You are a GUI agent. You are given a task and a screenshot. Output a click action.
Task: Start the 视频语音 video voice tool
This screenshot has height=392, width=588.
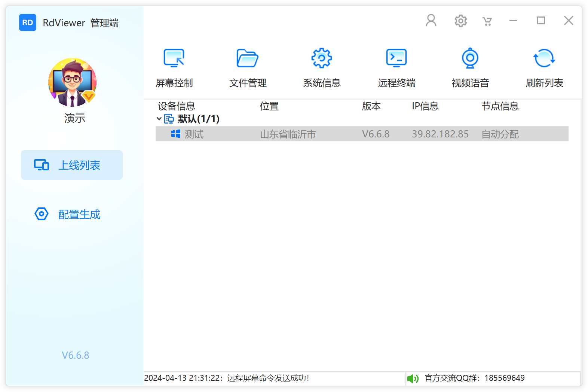[x=470, y=68]
